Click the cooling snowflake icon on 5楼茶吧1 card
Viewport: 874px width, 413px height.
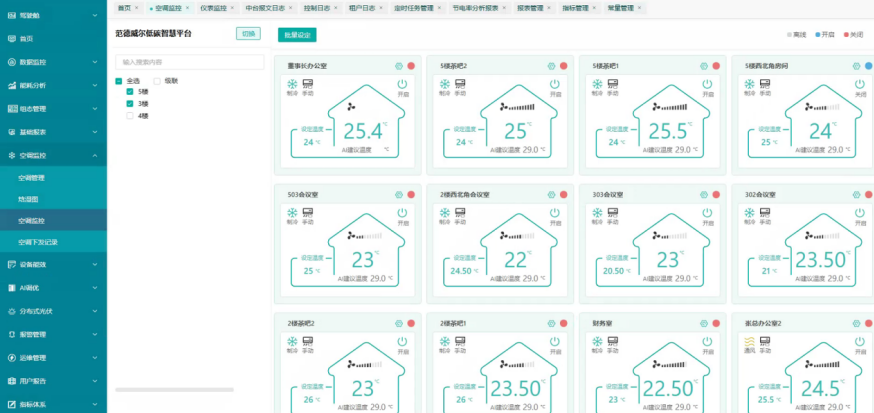point(597,84)
